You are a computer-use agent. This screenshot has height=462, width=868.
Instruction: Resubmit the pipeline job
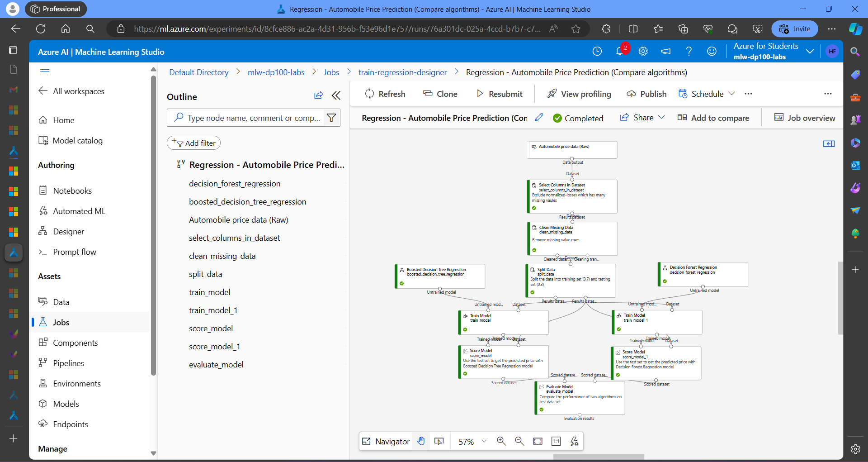(x=500, y=94)
